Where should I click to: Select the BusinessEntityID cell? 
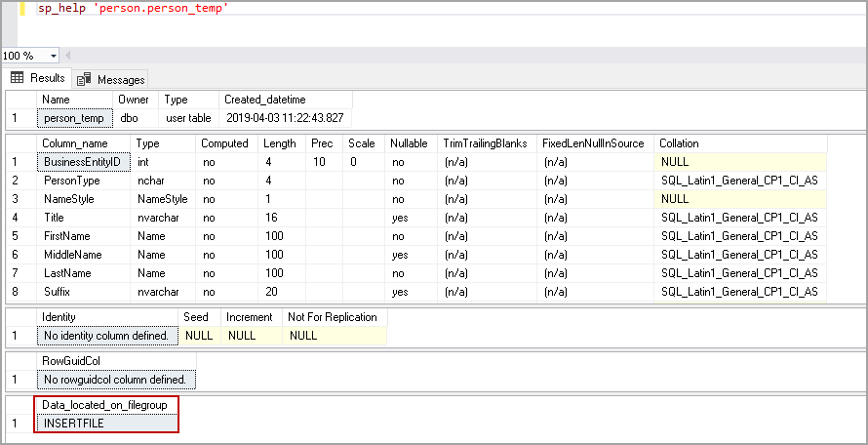pyautogui.click(x=82, y=162)
